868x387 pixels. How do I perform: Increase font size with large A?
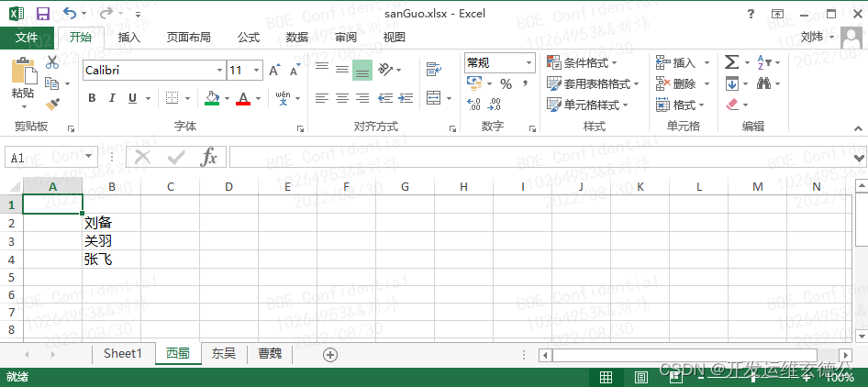point(274,71)
